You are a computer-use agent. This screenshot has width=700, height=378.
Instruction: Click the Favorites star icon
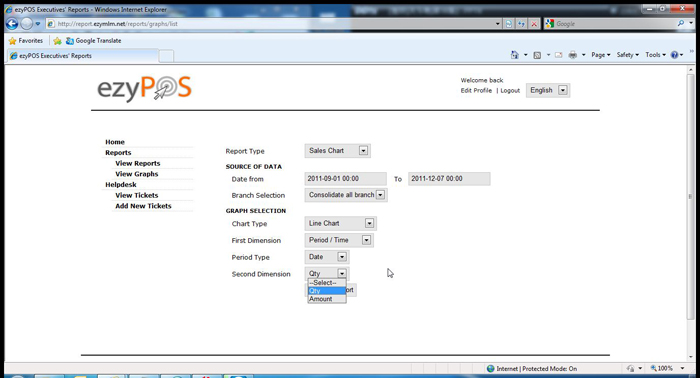[x=12, y=41]
